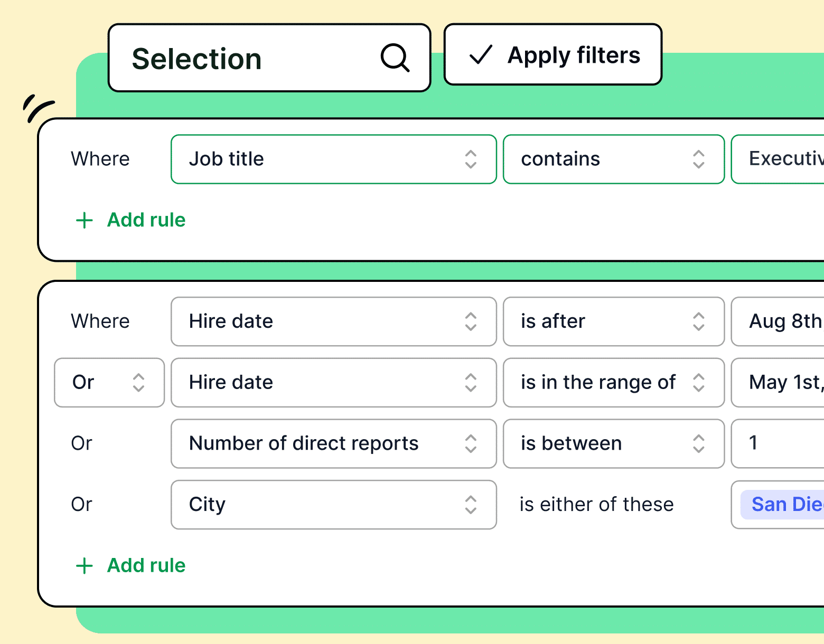Expand the 'is in the range of' dropdown
This screenshot has height=644, width=824.
click(613, 383)
